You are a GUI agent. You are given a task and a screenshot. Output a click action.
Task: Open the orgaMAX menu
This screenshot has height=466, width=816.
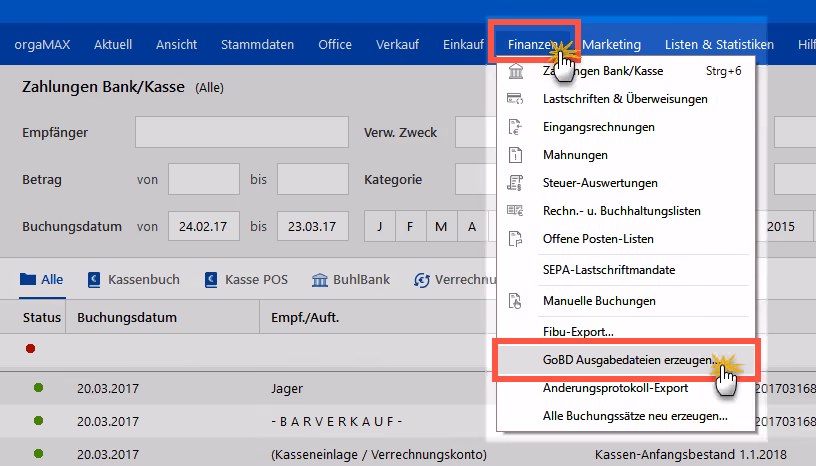pyautogui.click(x=42, y=45)
